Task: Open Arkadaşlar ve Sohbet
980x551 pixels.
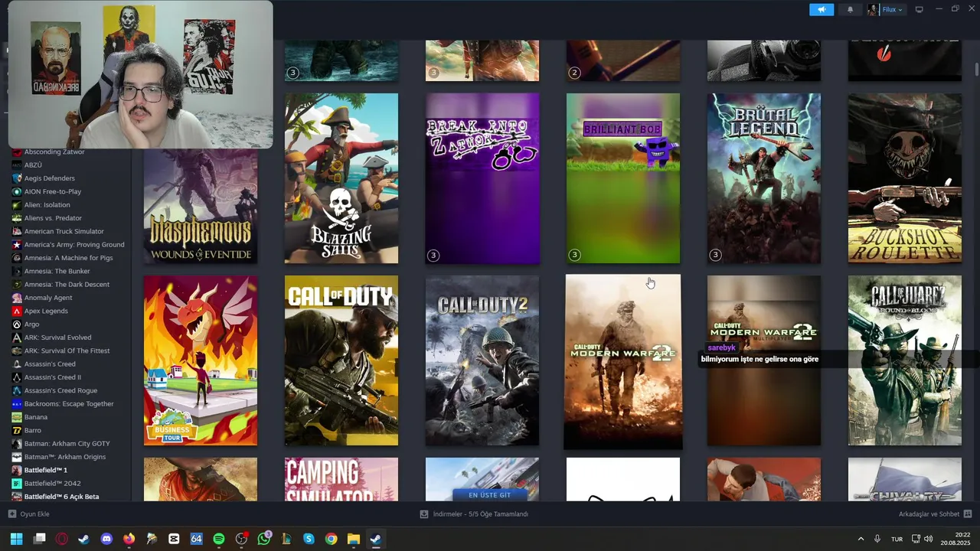Action: [935, 514]
